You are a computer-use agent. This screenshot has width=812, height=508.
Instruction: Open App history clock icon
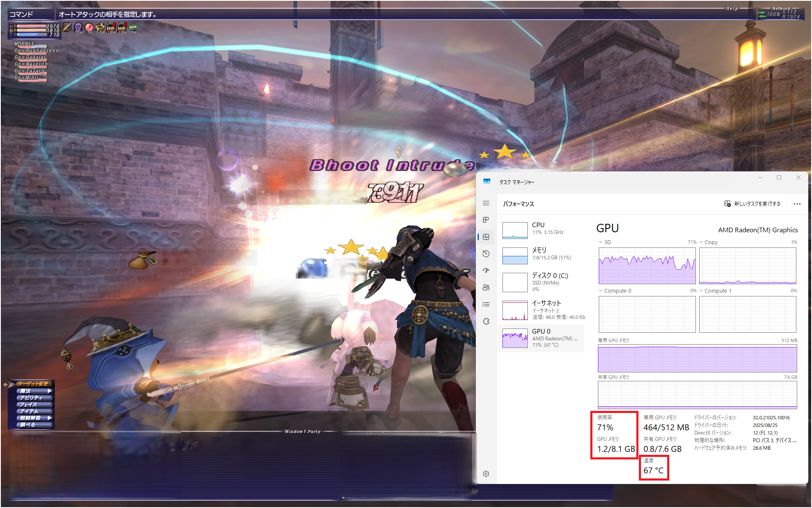pos(486,254)
